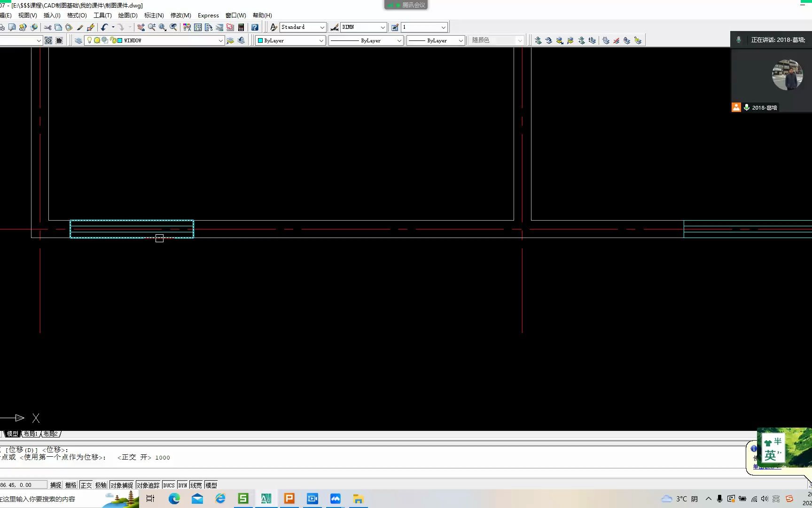Open the 插入(I) menu
The width and height of the screenshot is (812, 508).
tap(52, 15)
